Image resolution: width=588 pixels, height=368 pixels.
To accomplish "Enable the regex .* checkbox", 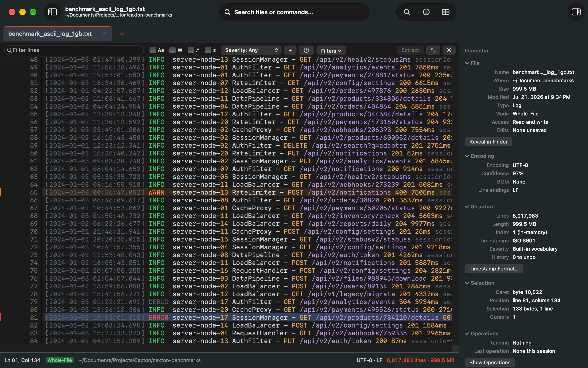I will coord(191,50).
